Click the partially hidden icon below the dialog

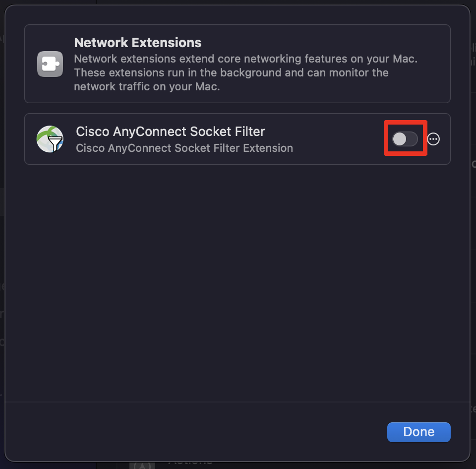point(142,466)
